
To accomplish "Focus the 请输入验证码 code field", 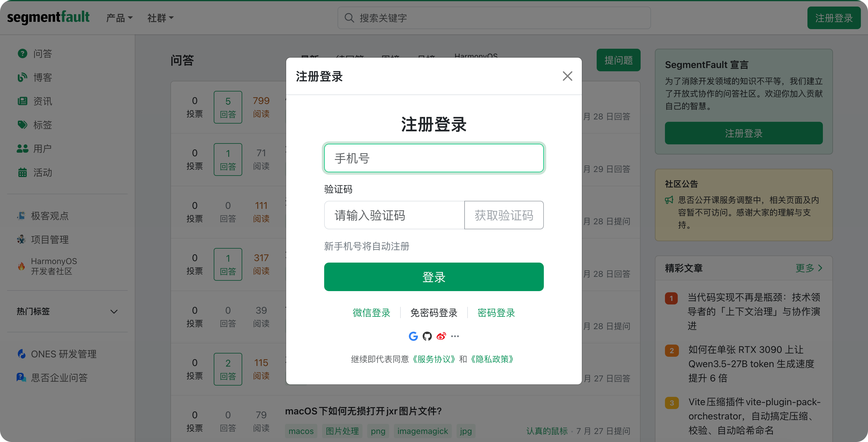I will 394,215.
